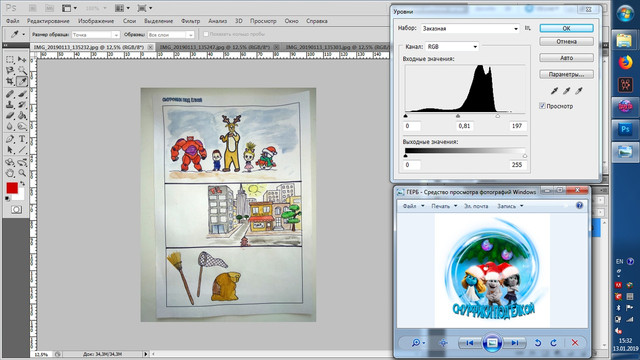
Task: Expand the Файл menu in Photo Viewer
Action: click(x=413, y=206)
